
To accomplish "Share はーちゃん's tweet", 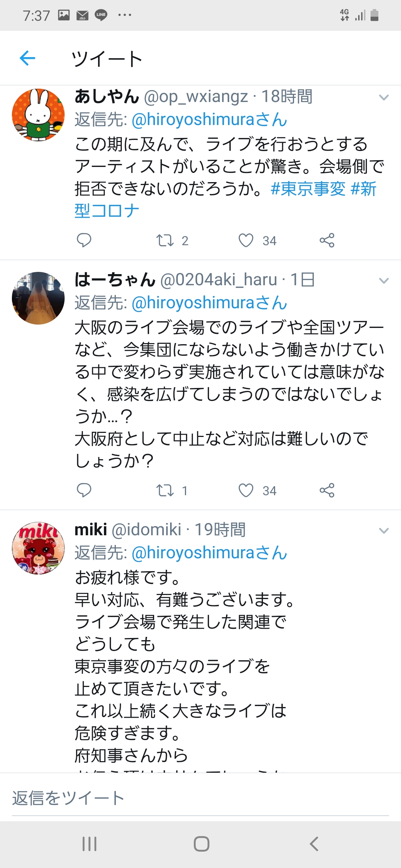I will 327,490.
